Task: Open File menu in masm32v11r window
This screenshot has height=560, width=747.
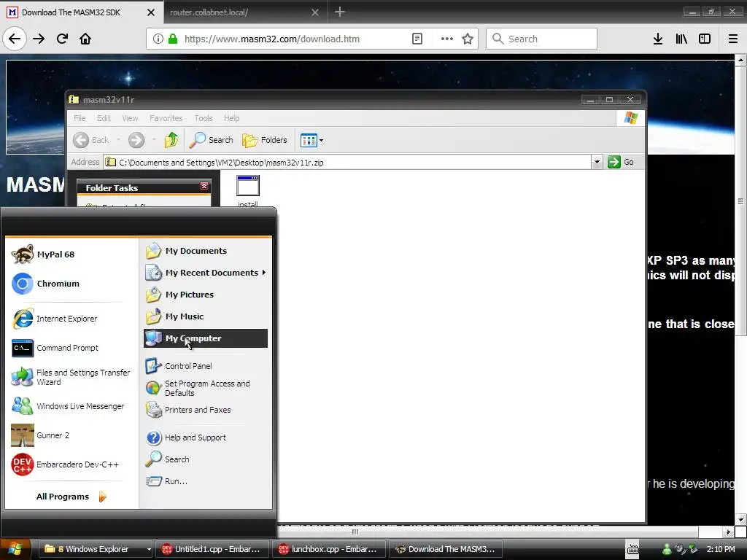Action: [x=80, y=118]
